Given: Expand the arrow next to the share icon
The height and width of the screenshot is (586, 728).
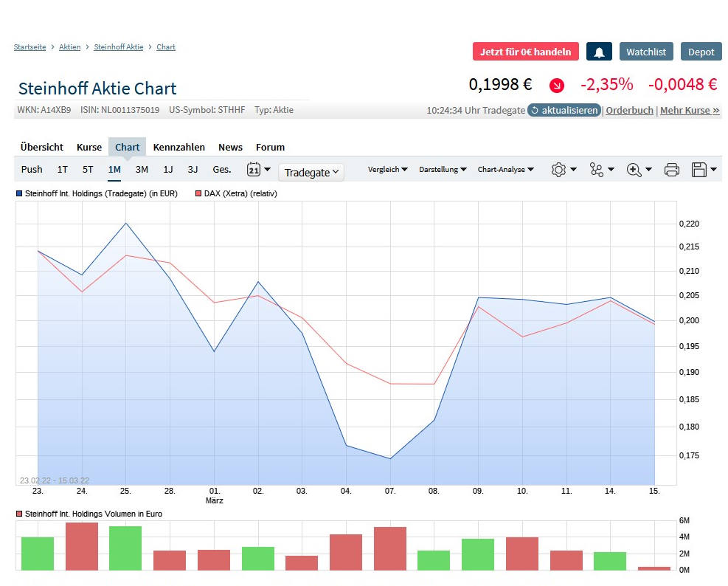Looking at the screenshot, I should tap(611, 170).
